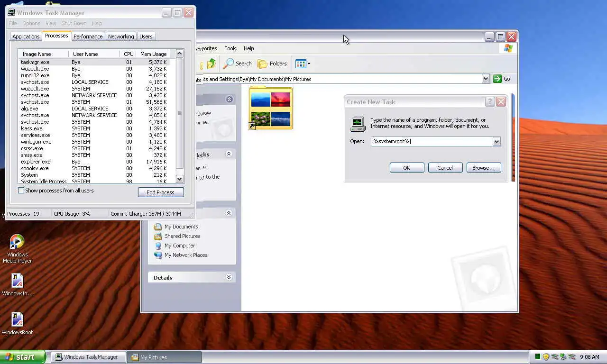Image resolution: width=607 pixels, height=364 pixels.
Task: Click the Start button
Action: [x=23, y=357]
